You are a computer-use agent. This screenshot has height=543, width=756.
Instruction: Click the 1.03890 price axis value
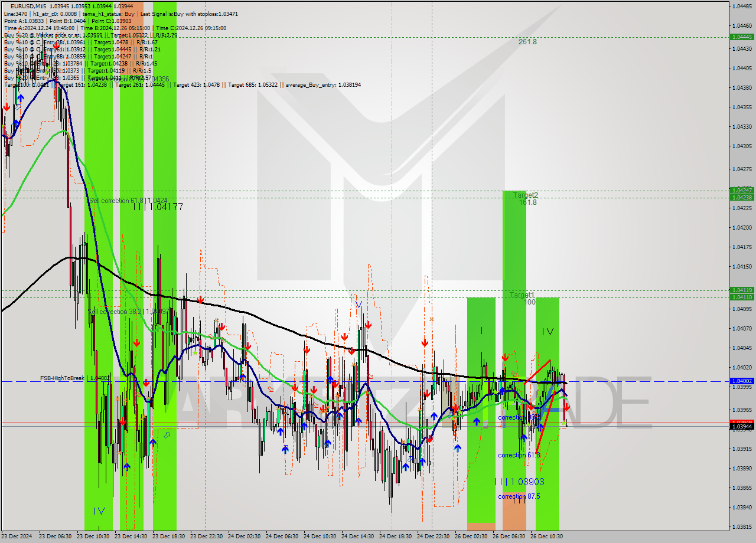pos(742,468)
